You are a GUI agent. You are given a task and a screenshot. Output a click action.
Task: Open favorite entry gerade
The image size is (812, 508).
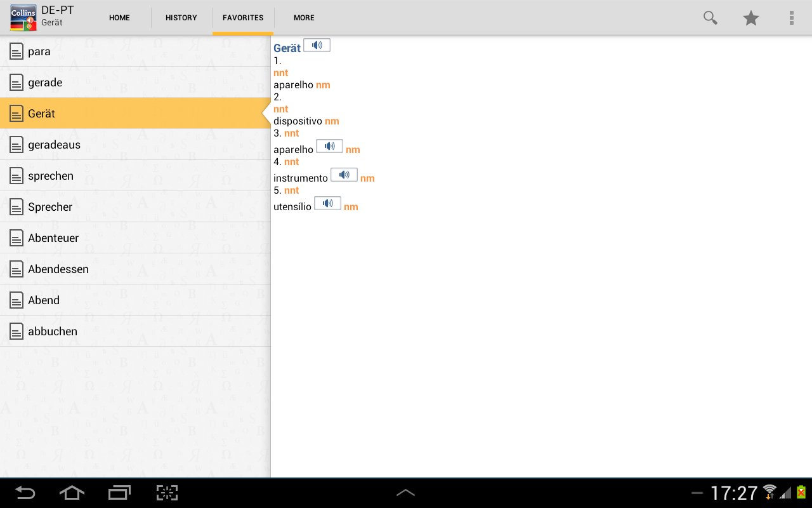(x=135, y=83)
